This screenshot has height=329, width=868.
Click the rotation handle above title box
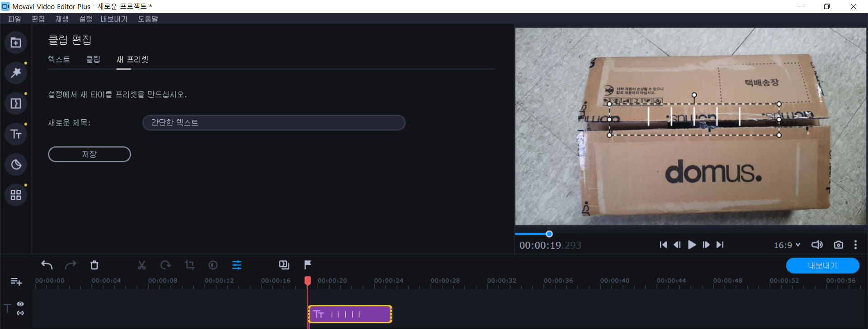(694, 95)
